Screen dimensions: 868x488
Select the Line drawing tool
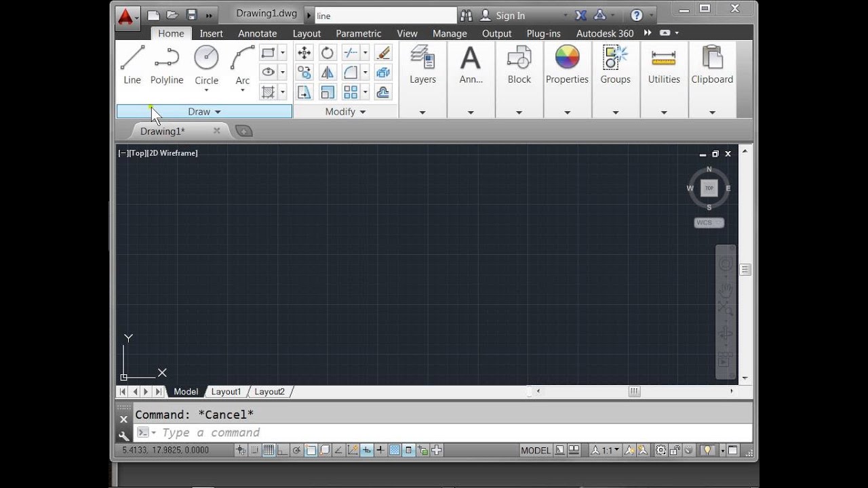pyautogui.click(x=132, y=65)
